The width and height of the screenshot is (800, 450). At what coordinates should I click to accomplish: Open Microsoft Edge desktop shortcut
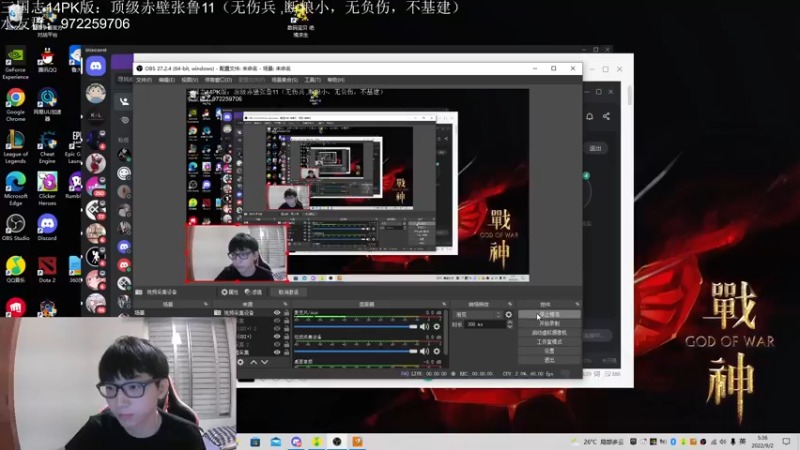coord(15,189)
